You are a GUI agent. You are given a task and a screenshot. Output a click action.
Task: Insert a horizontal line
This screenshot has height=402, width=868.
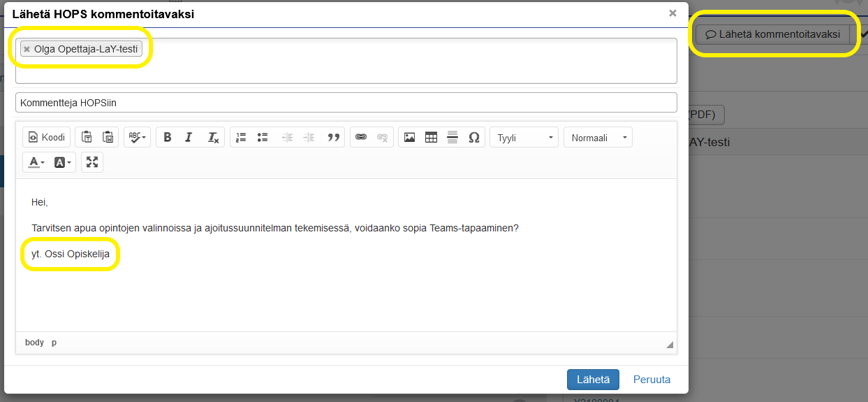click(x=453, y=137)
